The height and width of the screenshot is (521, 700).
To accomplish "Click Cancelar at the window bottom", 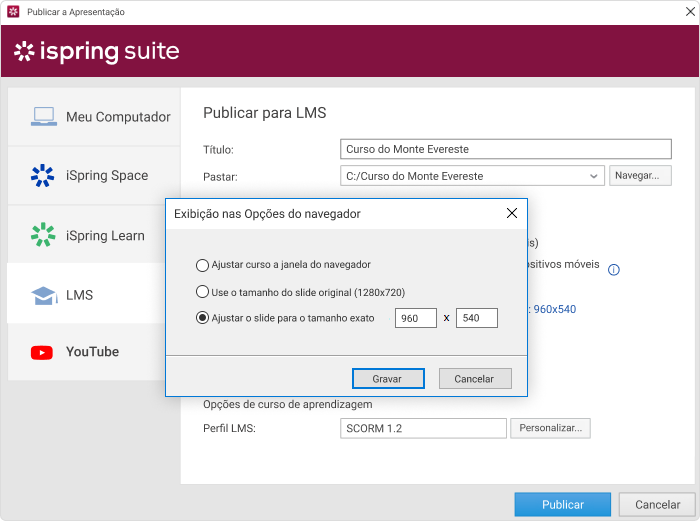I will coord(657,504).
